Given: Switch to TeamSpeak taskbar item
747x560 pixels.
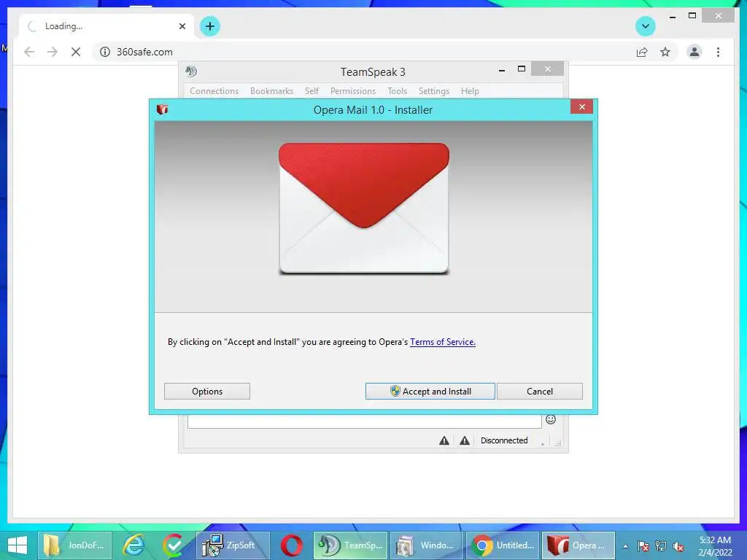Looking at the screenshot, I should [x=350, y=545].
